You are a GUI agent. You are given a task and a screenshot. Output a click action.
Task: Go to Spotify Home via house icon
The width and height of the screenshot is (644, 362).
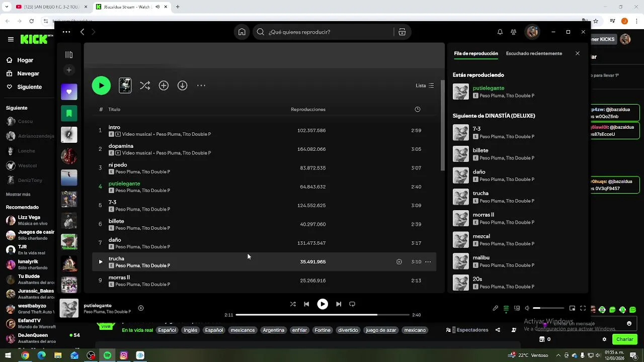coord(242,32)
